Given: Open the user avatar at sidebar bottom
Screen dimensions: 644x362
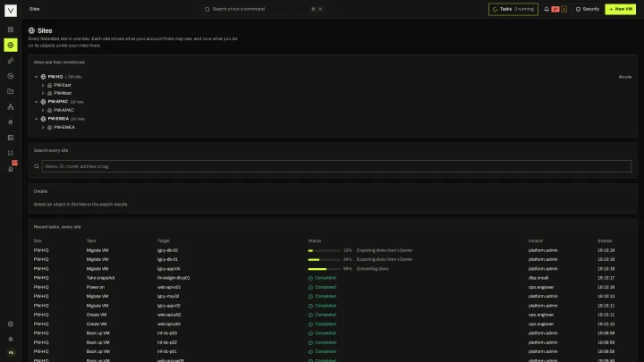Looking at the screenshot, I should tap(11, 352).
